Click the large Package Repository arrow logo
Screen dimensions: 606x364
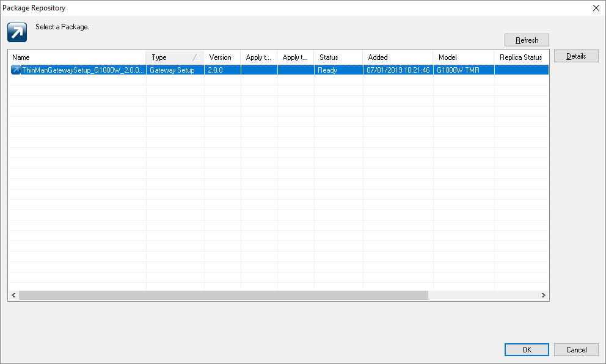[17, 32]
